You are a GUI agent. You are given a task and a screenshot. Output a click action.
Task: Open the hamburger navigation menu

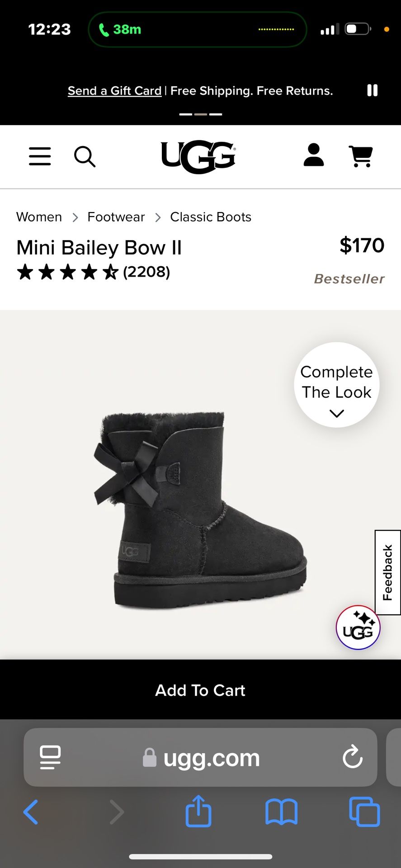(x=40, y=156)
